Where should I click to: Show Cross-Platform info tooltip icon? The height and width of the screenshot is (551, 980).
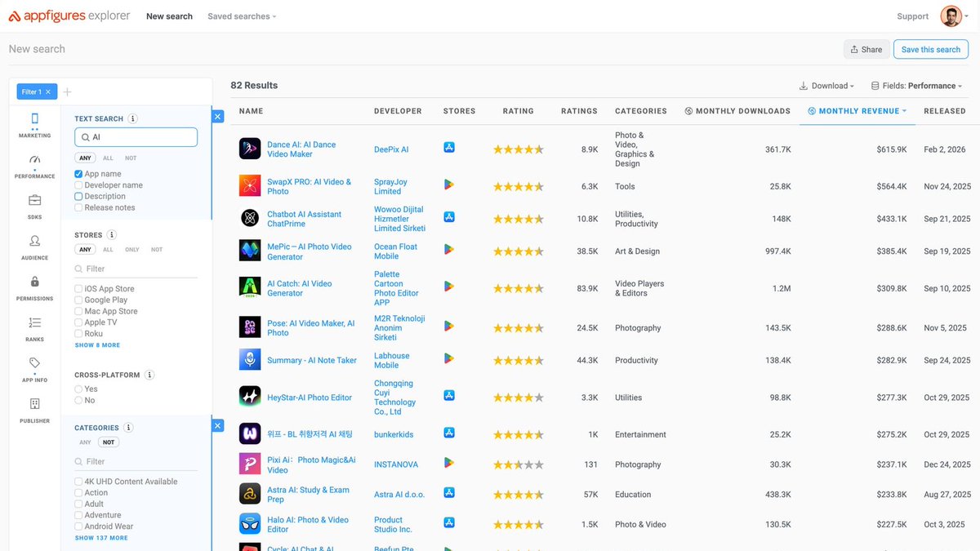point(149,375)
